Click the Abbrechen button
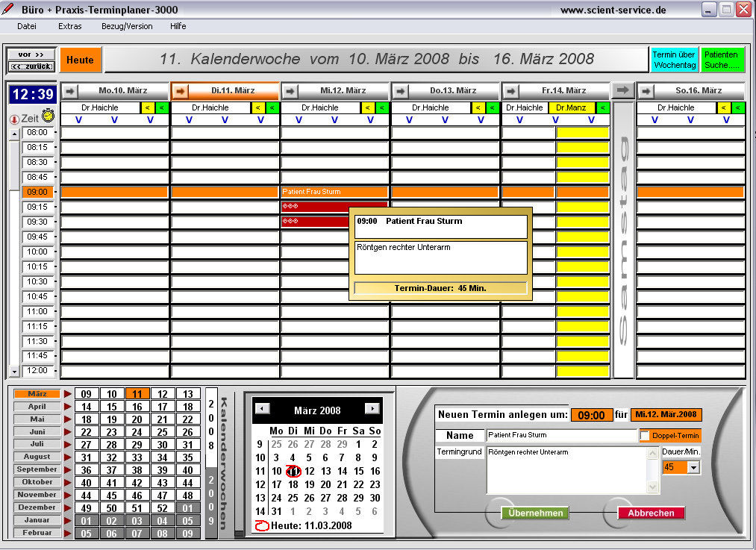 651,513
